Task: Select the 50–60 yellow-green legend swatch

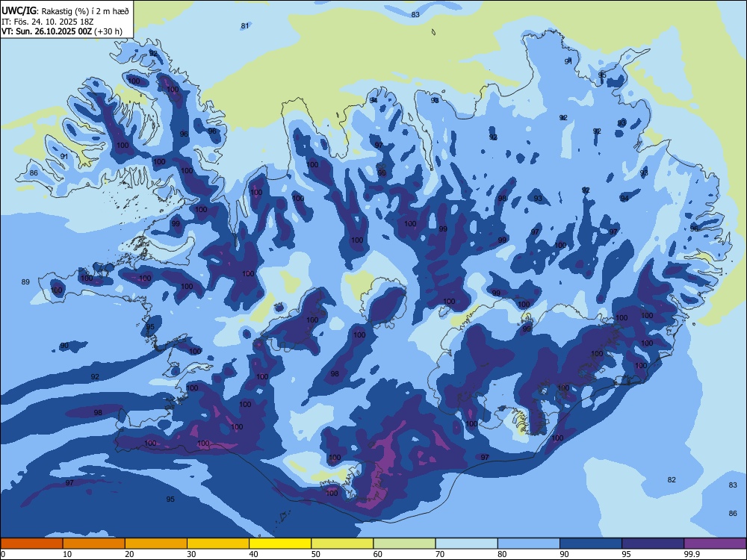Action: click(x=342, y=544)
